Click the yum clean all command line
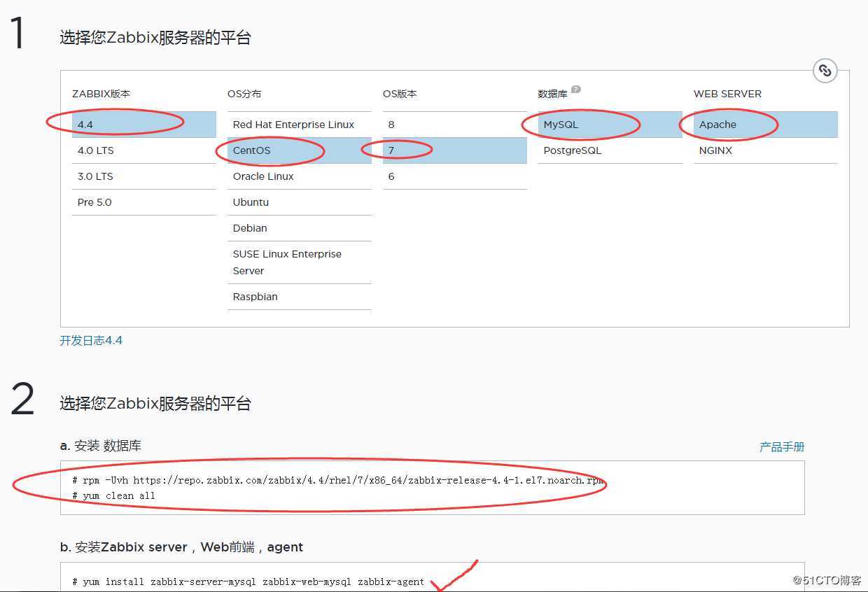 pos(113,495)
